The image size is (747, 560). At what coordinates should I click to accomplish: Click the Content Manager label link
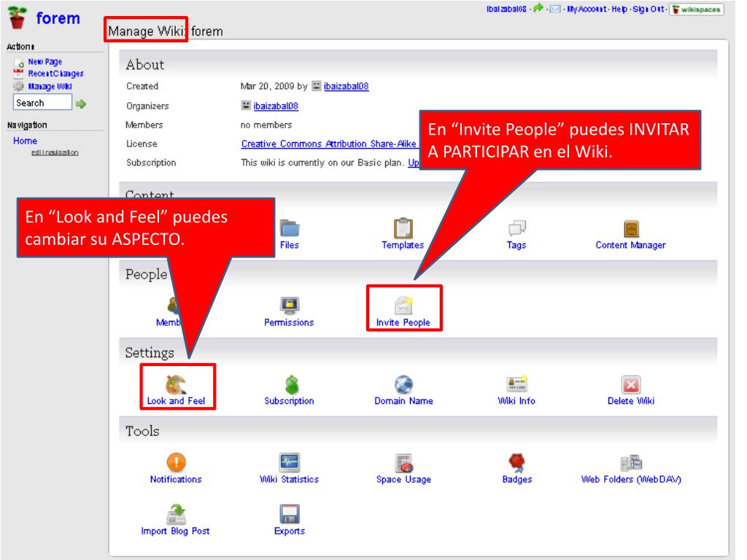631,245
